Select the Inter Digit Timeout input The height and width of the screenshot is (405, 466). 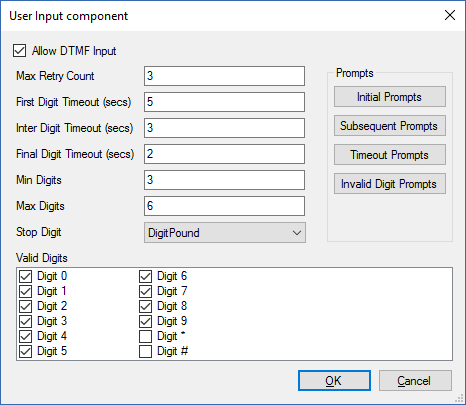(224, 128)
